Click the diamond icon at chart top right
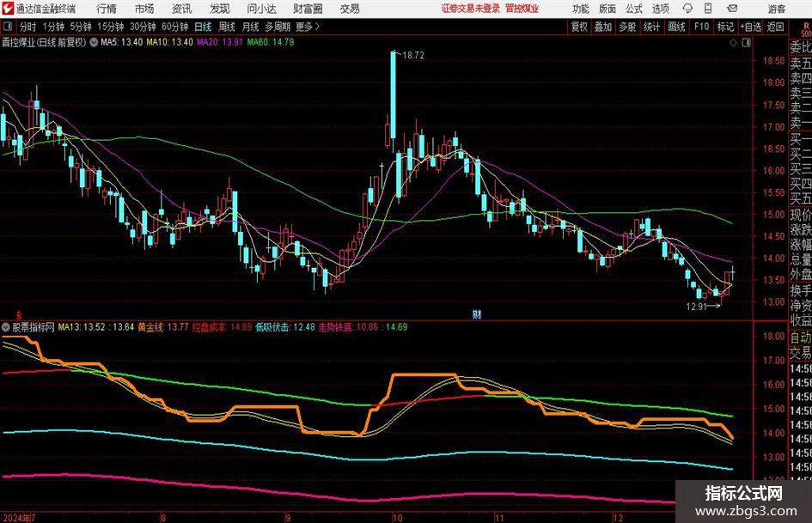 tap(733, 43)
